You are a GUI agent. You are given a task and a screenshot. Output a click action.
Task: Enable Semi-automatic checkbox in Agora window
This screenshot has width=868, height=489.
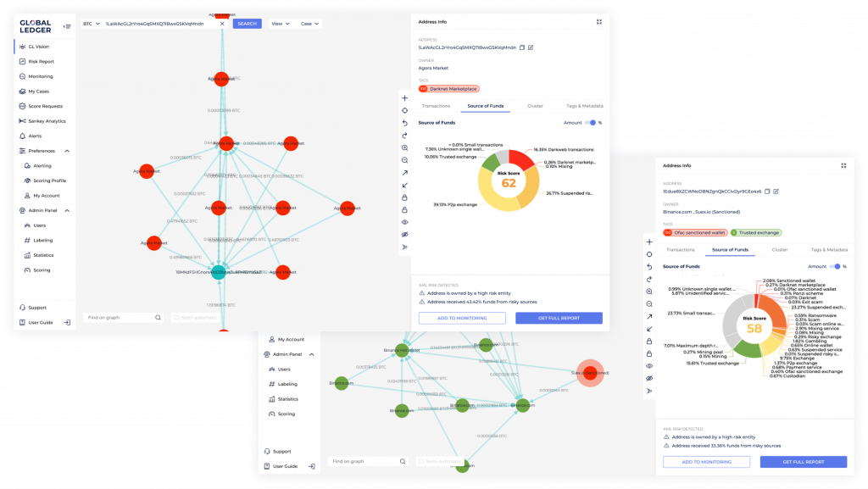pos(176,318)
